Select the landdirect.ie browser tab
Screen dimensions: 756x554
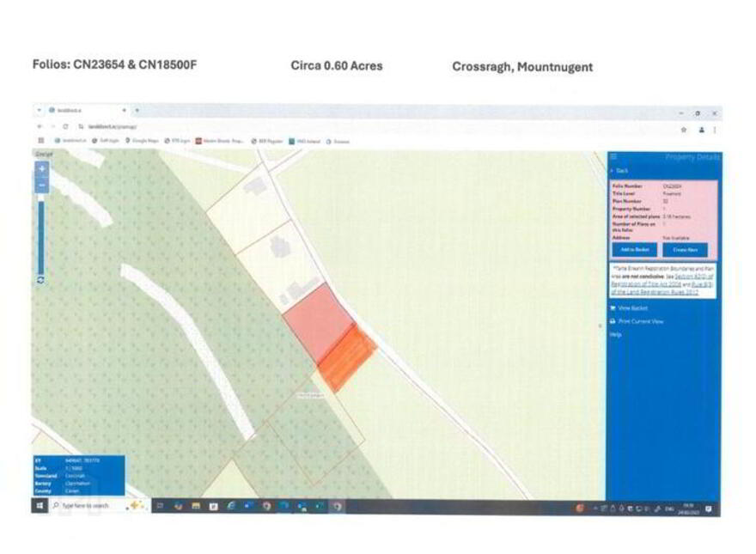[88, 111]
